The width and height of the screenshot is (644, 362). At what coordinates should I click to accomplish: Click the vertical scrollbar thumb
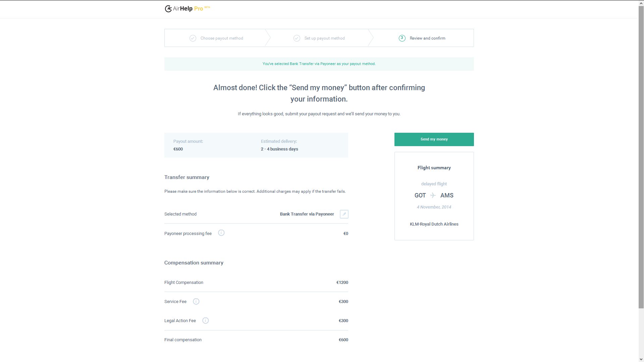(x=641, y=158)
